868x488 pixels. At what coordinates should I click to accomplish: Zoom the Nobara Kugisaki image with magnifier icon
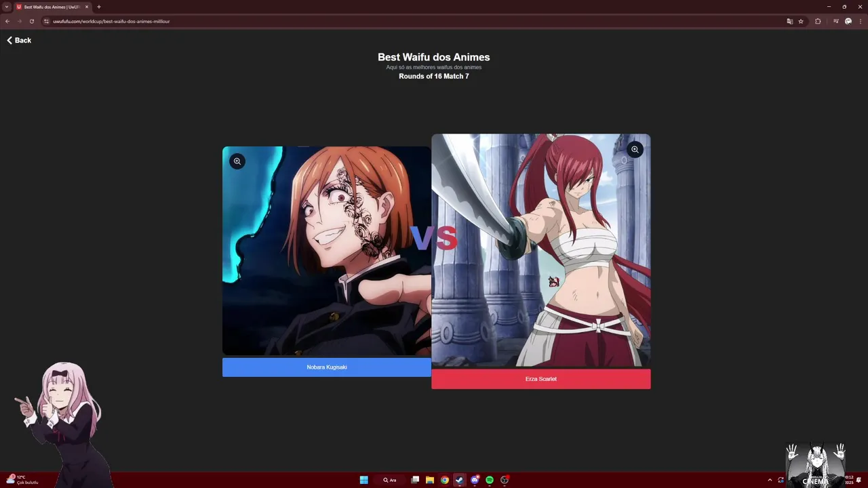click(237, 161)
